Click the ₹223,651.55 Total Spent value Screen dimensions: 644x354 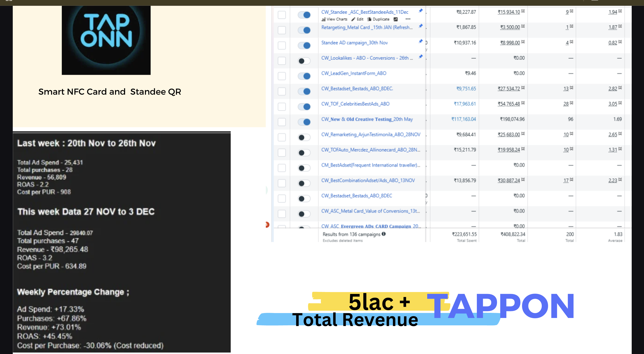(464, 234)
